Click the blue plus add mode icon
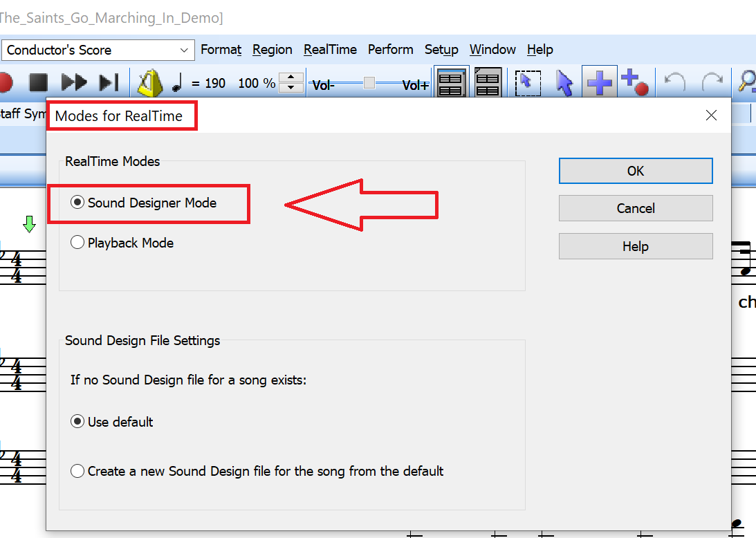Image resolution: width=756 pixels, height=538 pixels. (599, 83)
